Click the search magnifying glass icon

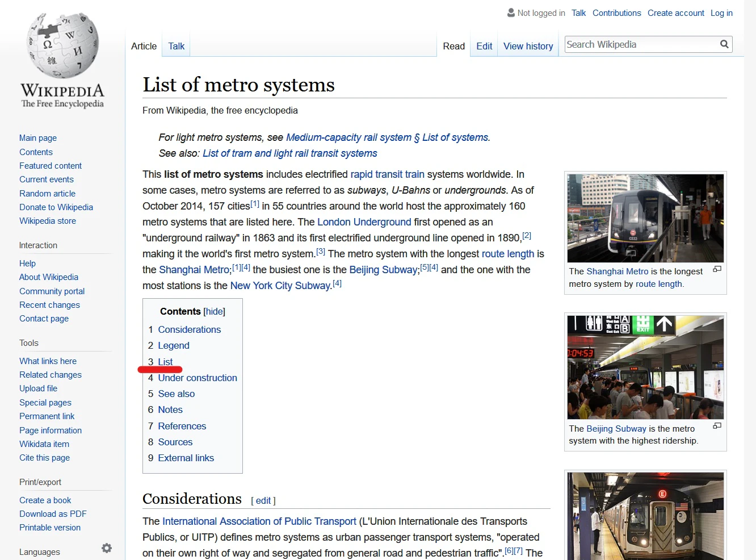724,44
